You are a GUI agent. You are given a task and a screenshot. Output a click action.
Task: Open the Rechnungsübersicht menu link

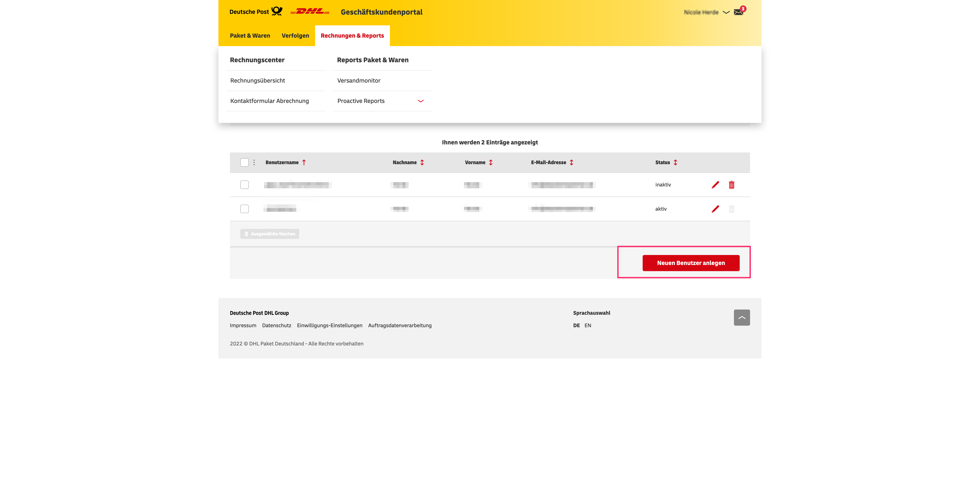click(x=258, y=80)
